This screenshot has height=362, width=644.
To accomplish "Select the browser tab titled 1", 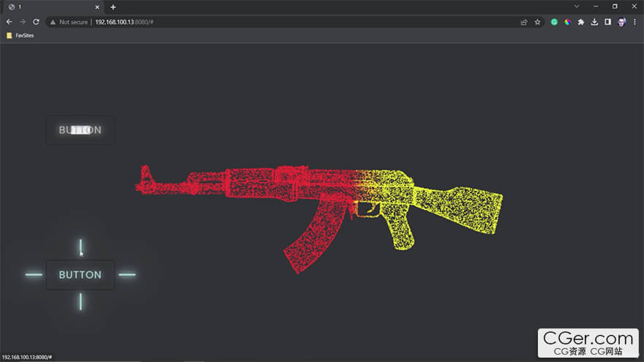I will coord(53,7).
